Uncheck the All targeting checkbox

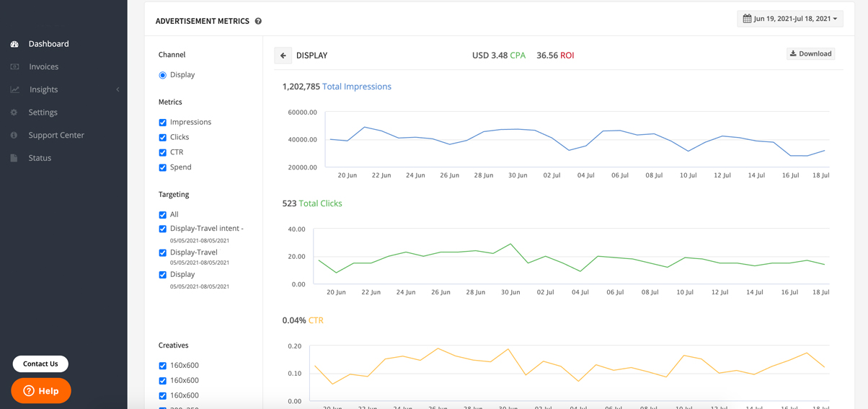163,215
